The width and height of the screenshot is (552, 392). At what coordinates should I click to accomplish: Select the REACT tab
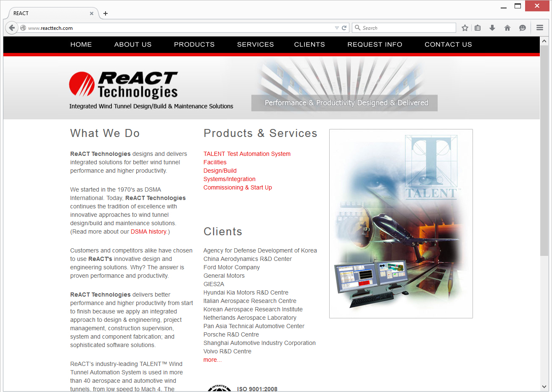53,13
